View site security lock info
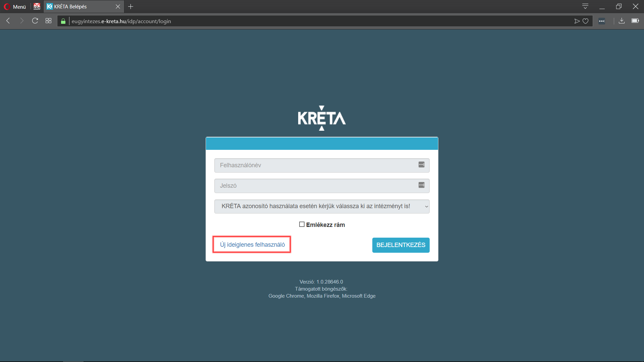 click(x=63, y=21)
